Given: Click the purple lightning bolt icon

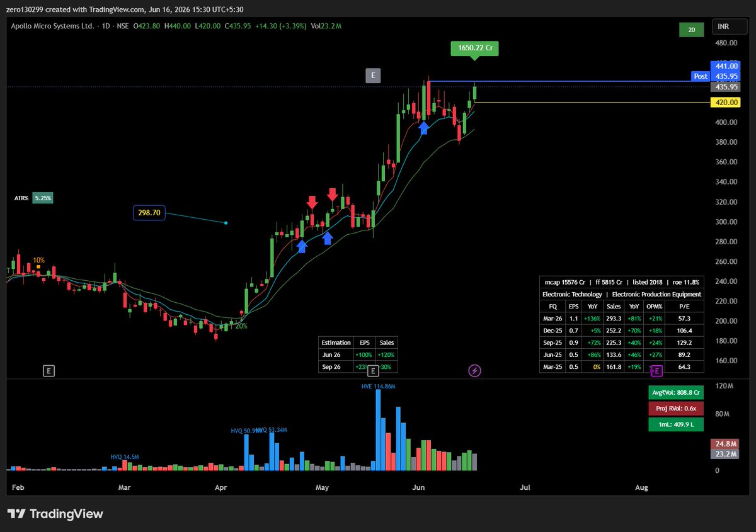Looking at the screenshot, I should tap(475, 371).
